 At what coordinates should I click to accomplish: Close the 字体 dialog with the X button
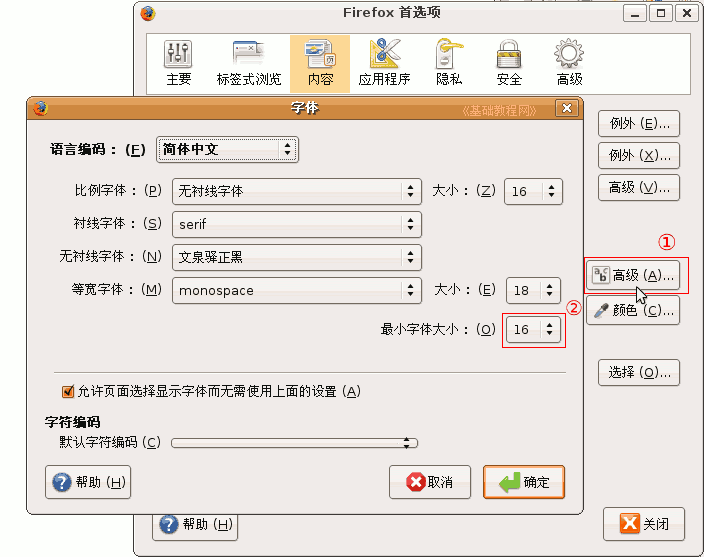[567, 108]
